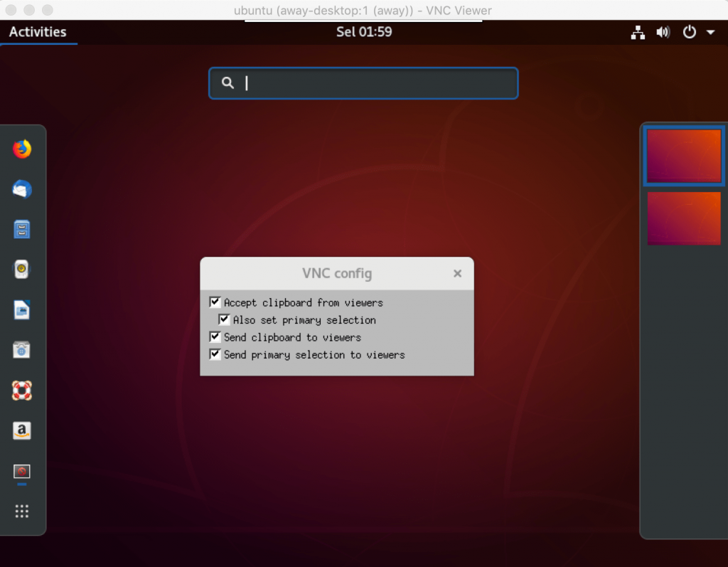The image size is (728, 567).
Task: Open Ubuntu Software store
Action: (x=22, y=350)
